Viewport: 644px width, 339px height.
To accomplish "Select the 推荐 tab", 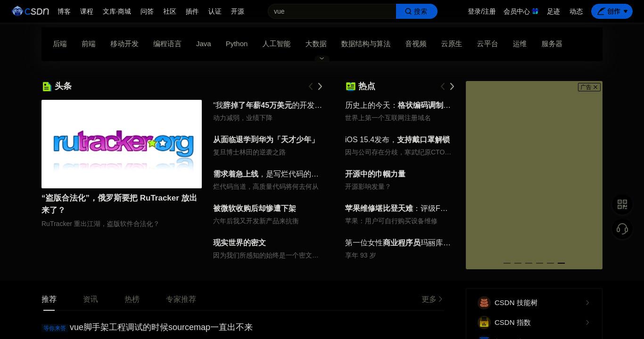I will point(49,299).
